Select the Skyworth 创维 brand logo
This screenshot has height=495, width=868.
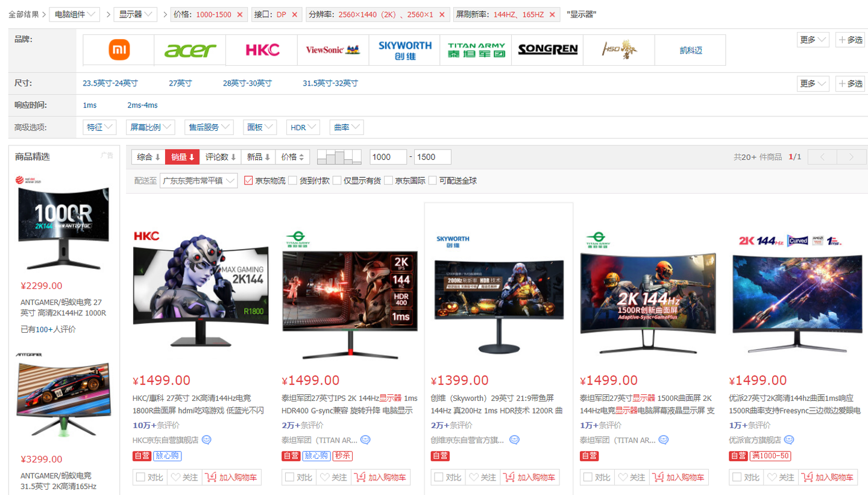point(404,50)
